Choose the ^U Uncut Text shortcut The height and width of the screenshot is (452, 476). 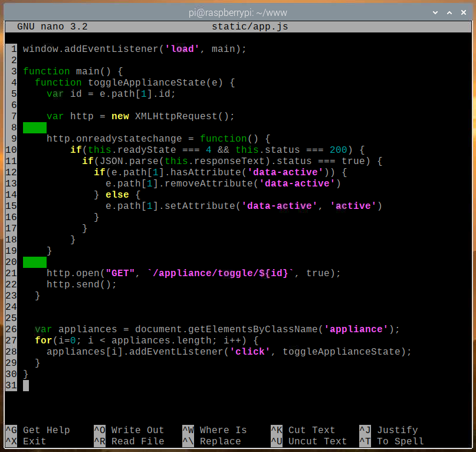point(308,441)
